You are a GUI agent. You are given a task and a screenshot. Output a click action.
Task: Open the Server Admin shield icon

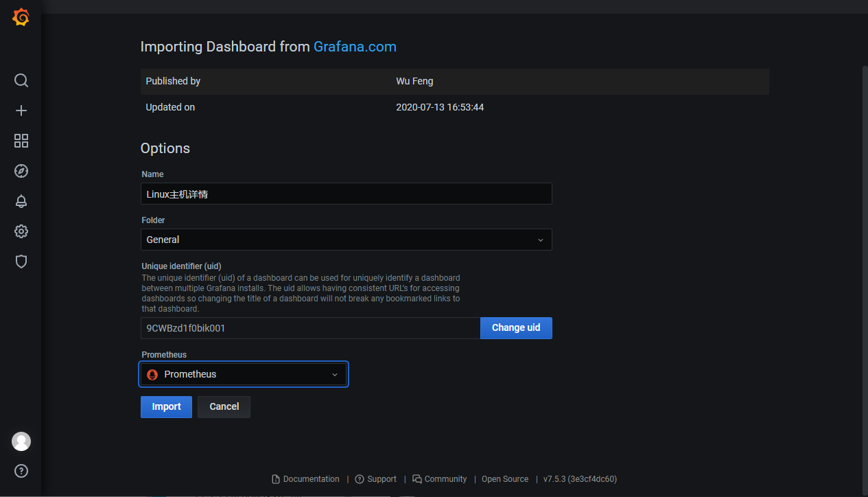[21, 262]
